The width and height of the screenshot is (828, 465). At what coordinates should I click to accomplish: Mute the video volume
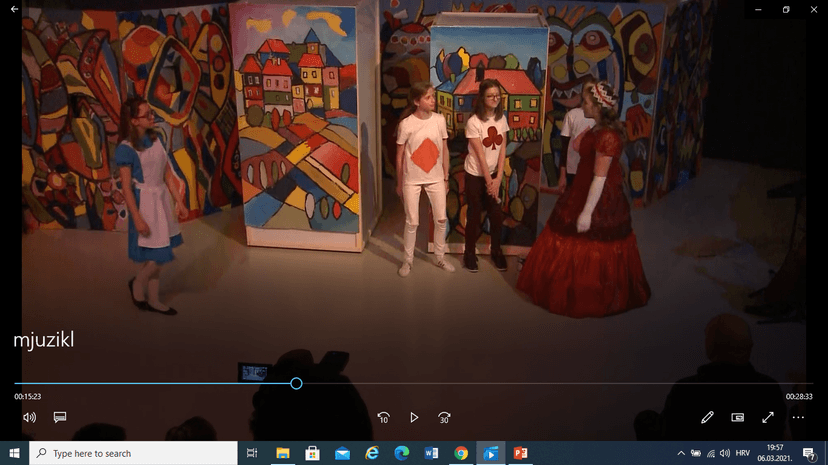(29, 417)
